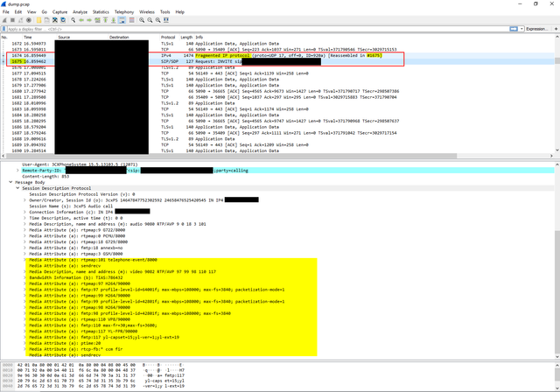Open the Statistics menu
560x392 pixels.
(101, 11)
